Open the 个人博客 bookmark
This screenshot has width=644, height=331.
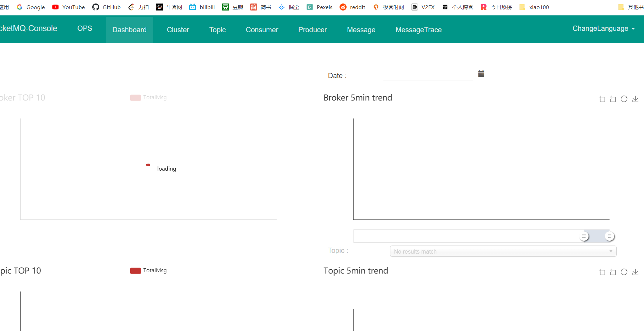[x=458, y=7]
